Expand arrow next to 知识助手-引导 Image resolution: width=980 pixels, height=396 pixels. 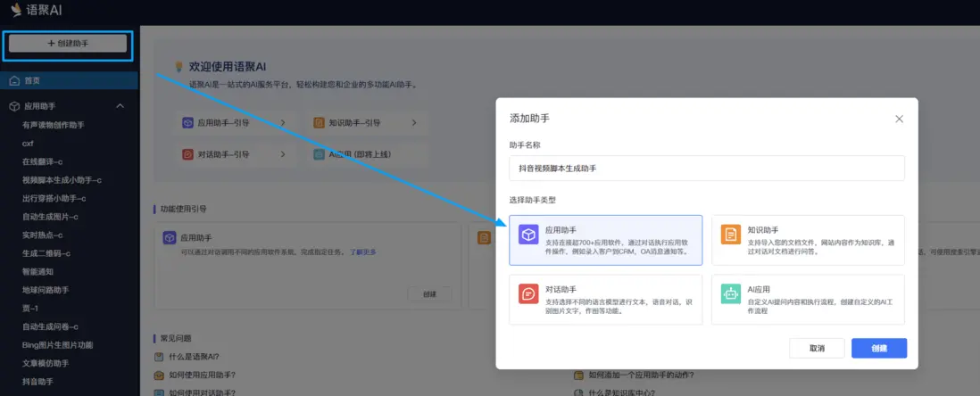pos(414,123)
